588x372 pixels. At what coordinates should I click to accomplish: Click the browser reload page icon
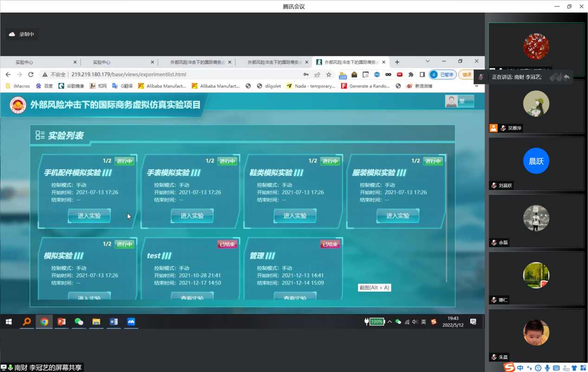pos(31,74)
